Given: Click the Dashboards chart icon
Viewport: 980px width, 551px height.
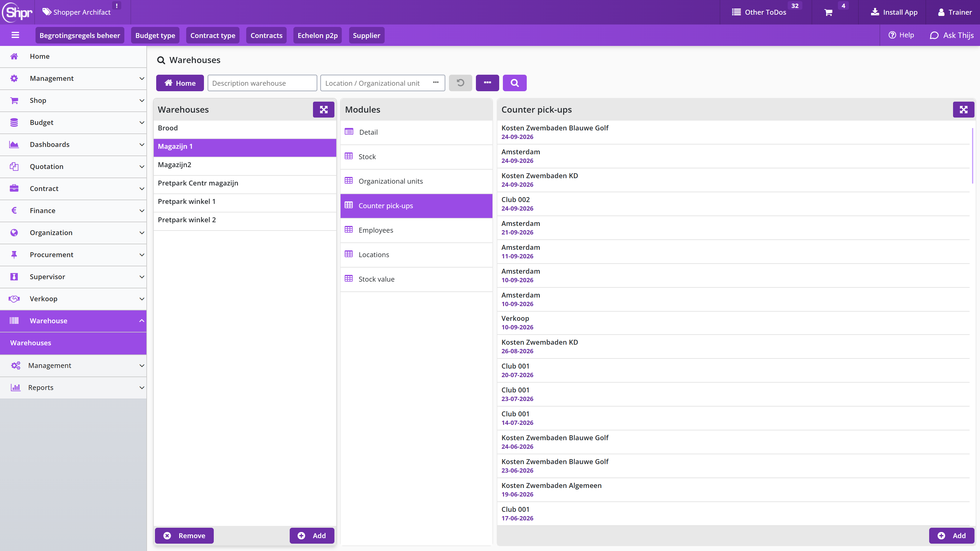Looking at the screenshot, I should tap(14, 144).
